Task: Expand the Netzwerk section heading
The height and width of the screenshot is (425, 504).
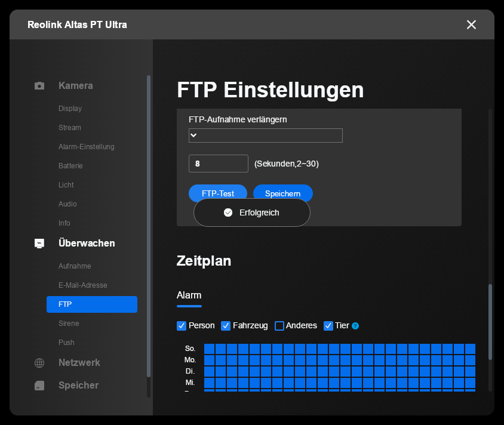Action: [79, 363]
